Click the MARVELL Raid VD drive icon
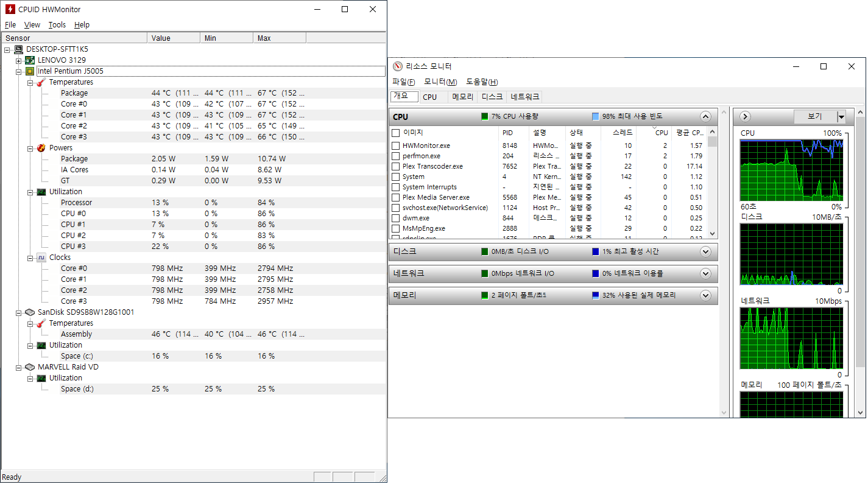Screen dimensions: 868x484 tap(30, 367)
